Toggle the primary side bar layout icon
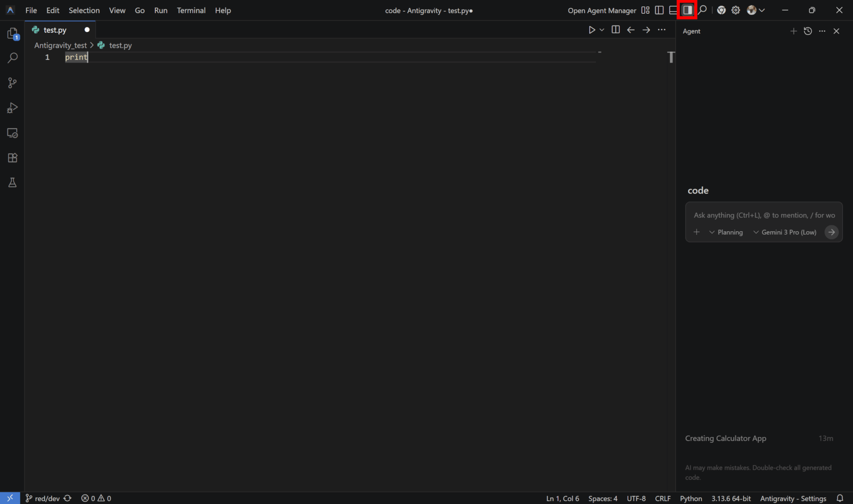Viewport: 853px width, 504px height. coord(659,10)
